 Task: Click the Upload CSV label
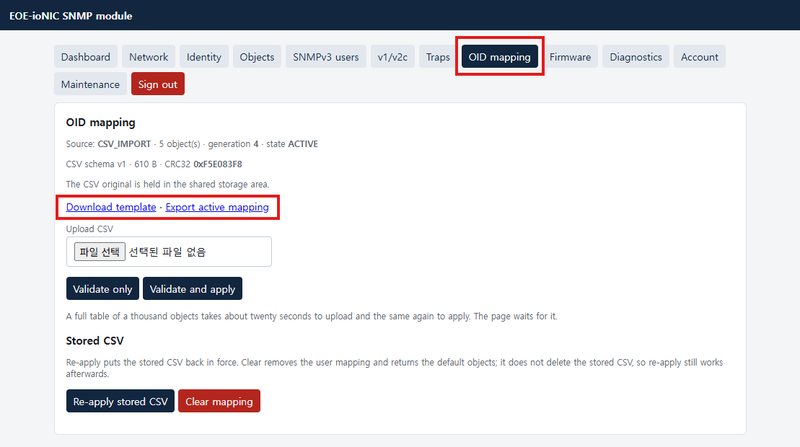90,229
